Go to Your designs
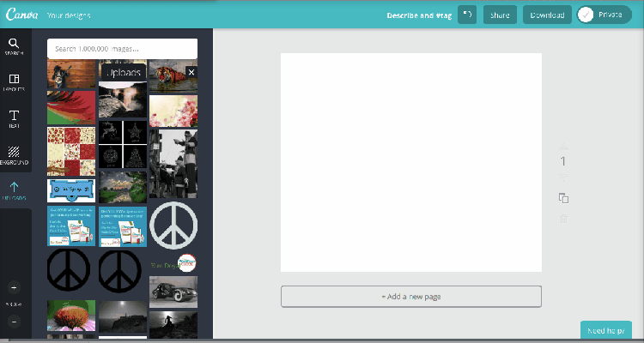This screenshot has height=343, width=644. [x=69, y=15]
